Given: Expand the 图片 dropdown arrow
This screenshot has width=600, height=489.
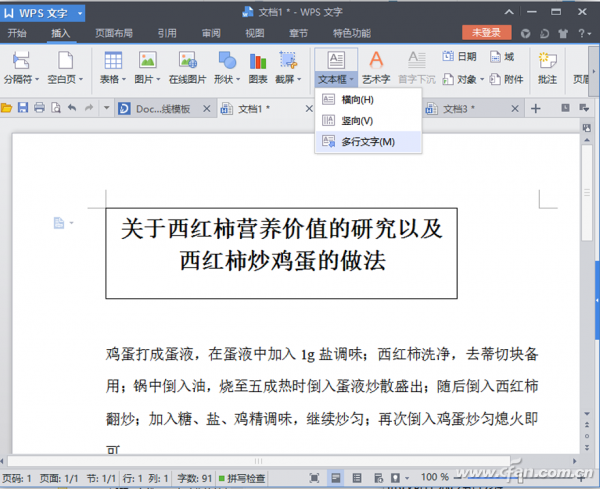Looking at the screenshot, I should pyautogui.click(x=158, y=80).
